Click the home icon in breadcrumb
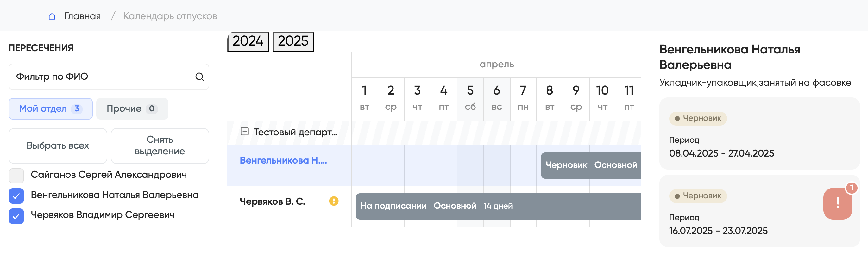Screen dimensions: 868x260 52,16
